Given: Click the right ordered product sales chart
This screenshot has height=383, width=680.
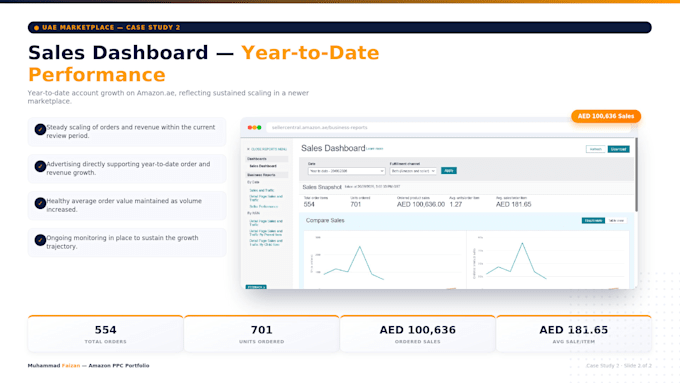Looking at the screenshot, I should tap(548, 259).
